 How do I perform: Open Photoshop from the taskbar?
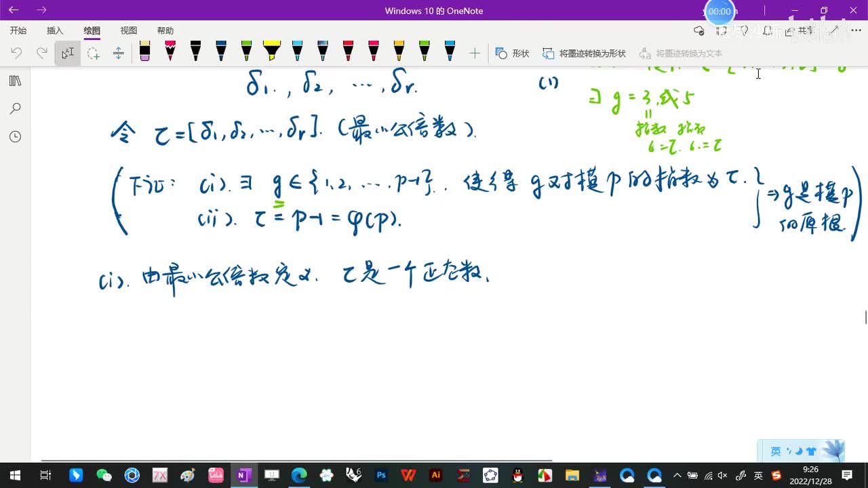pos(381,475)
